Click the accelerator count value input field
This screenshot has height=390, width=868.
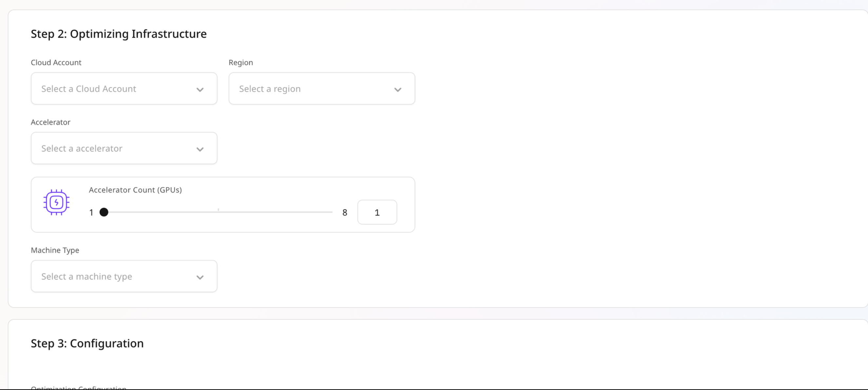(x=377, y=212)
